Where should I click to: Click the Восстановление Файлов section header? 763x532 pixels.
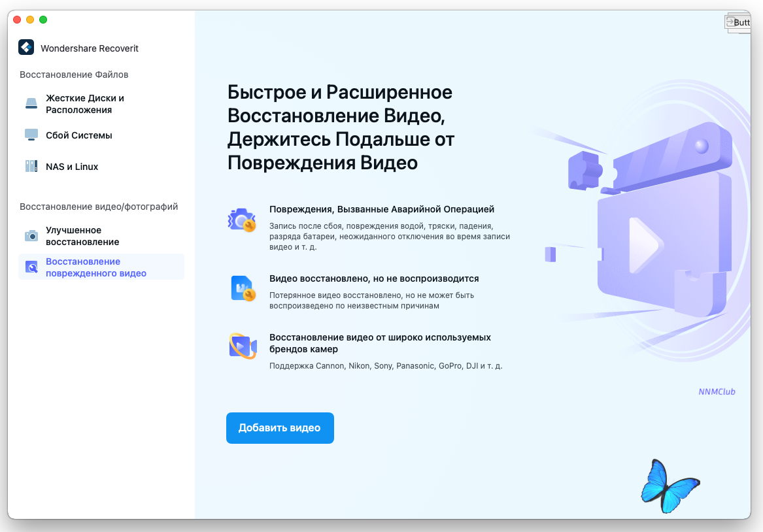pos(74,75)
